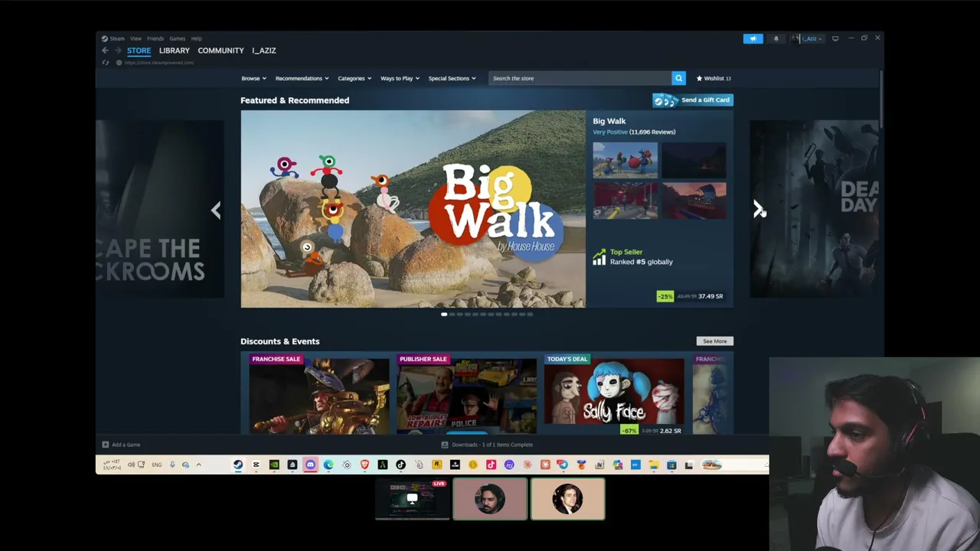Expand the Recommendations dropdown
The width and height of the screenshot is (980, 551).
pos(302,78)
